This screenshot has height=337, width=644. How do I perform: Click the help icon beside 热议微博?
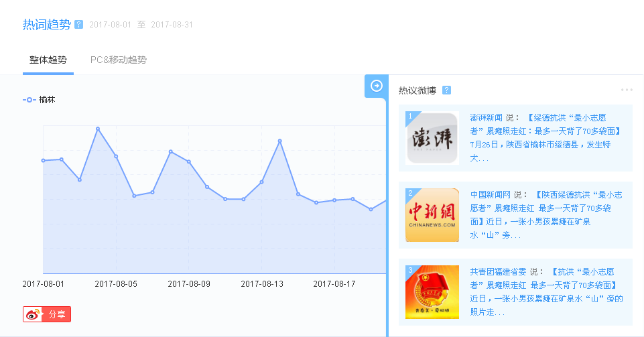[x=446, y=90]
